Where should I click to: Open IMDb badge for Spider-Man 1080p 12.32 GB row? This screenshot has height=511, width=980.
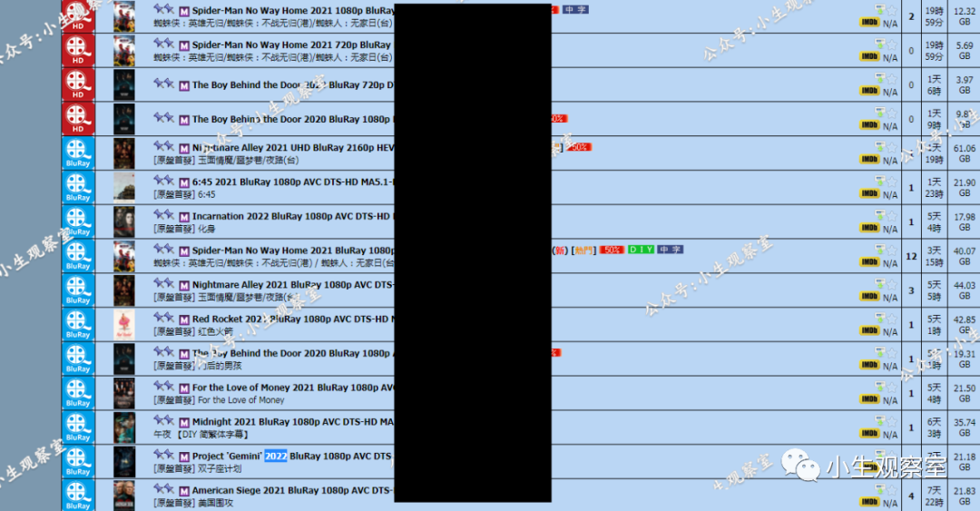[869, 23]
